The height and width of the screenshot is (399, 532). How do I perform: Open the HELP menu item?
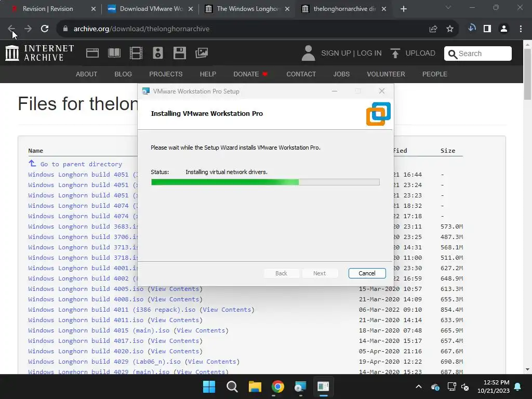click(x=208, y=74)
